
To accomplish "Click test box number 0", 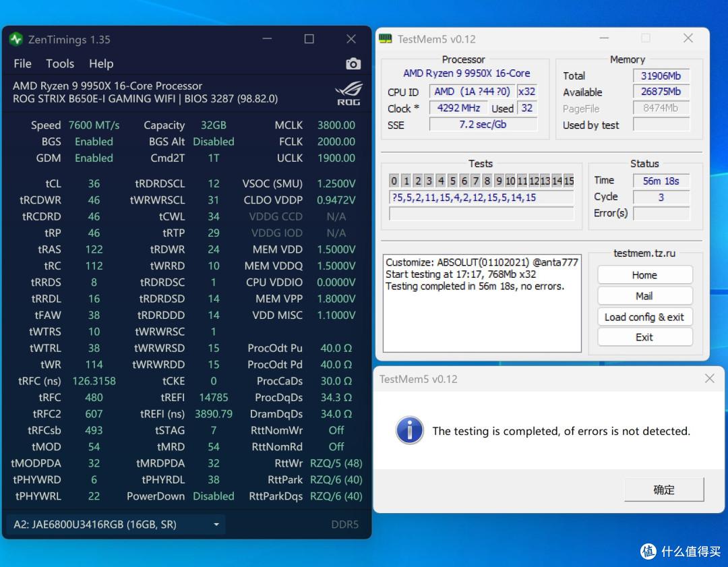I will [x=394, y=181].
